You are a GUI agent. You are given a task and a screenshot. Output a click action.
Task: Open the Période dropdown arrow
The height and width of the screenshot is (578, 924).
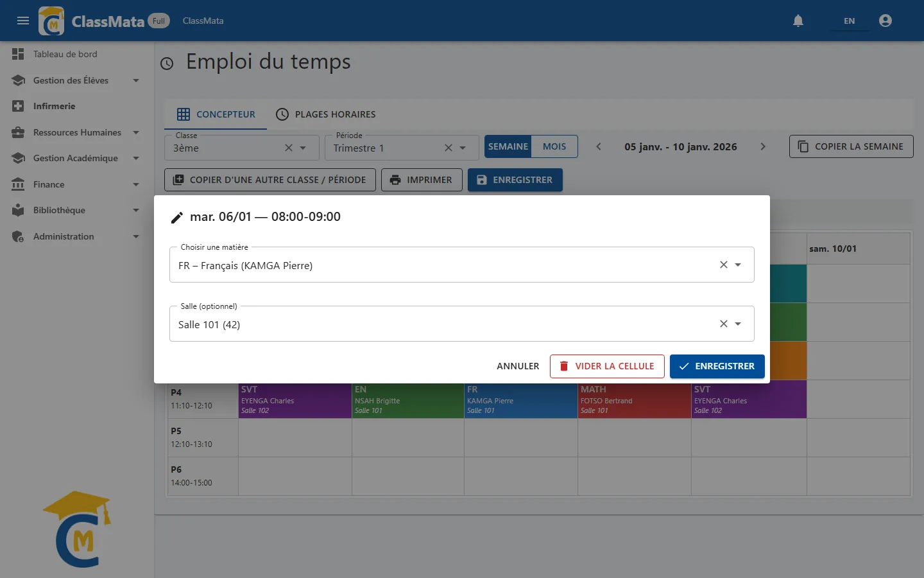point(463,148)
